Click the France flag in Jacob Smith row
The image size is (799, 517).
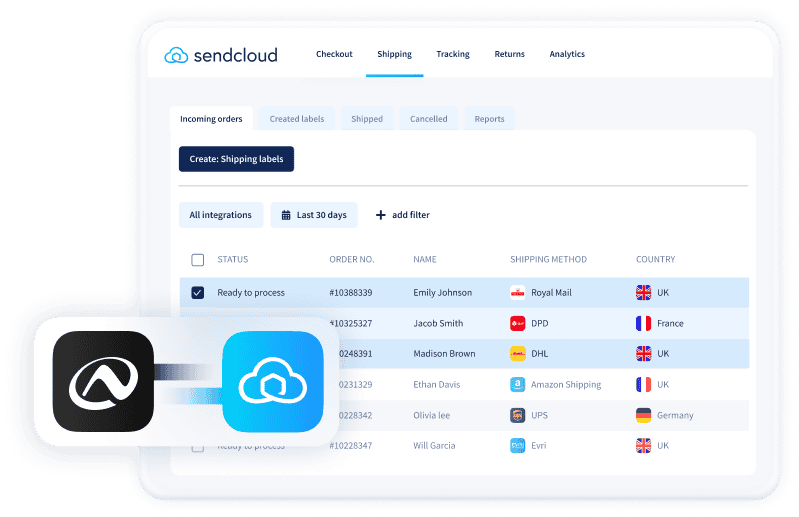pyautogui.click(x=643, y=323)
